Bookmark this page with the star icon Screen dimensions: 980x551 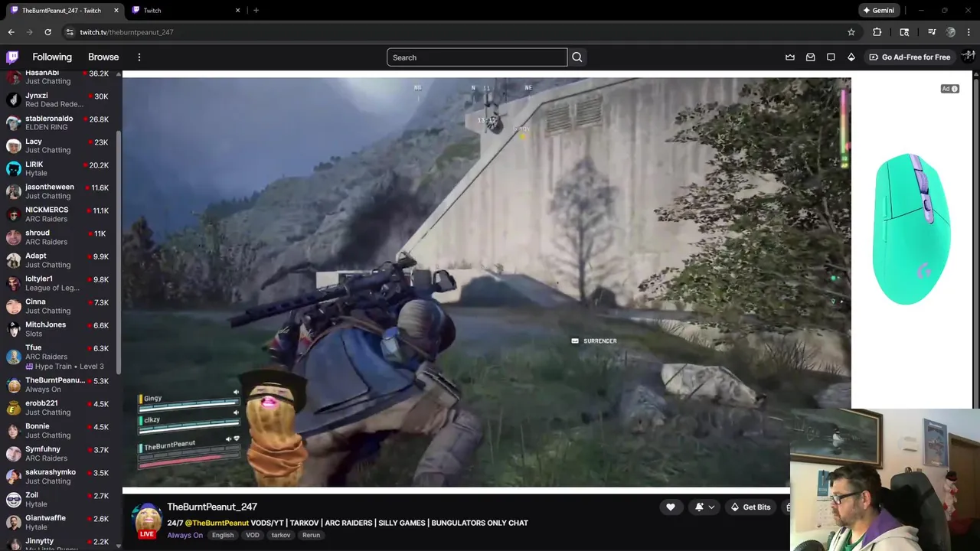(851, 32)
